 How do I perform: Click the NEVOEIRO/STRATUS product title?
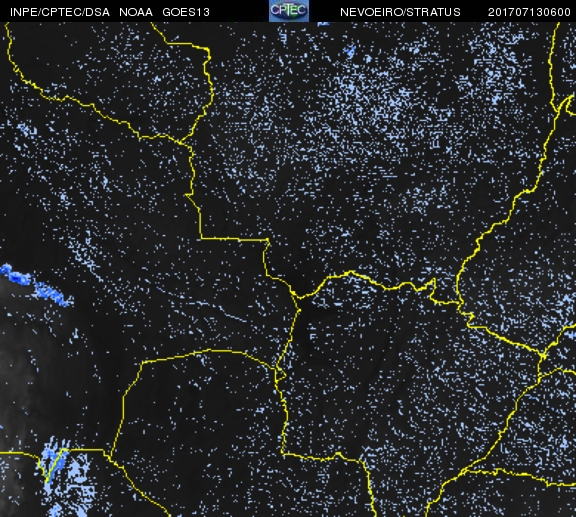coord(400,12)
